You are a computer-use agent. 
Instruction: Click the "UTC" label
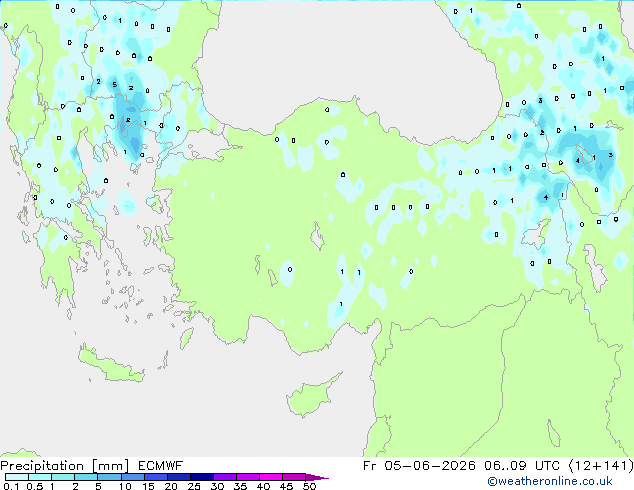pos(547,466)
